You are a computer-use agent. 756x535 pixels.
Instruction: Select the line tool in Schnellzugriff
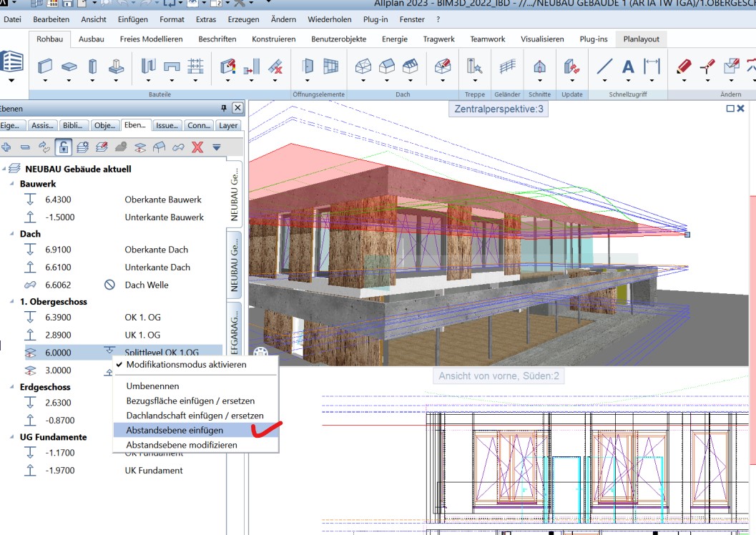pyautogui.click(x=604, y=67)
